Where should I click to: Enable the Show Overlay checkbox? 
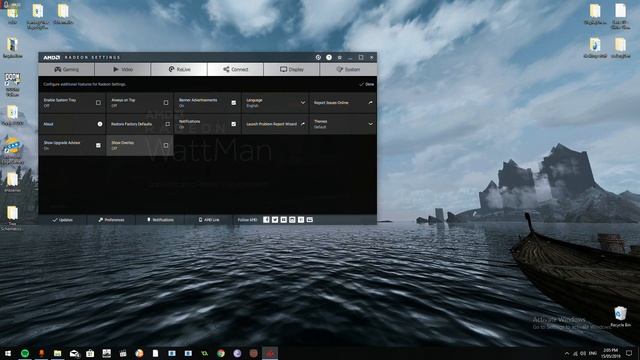pos(166,145)
